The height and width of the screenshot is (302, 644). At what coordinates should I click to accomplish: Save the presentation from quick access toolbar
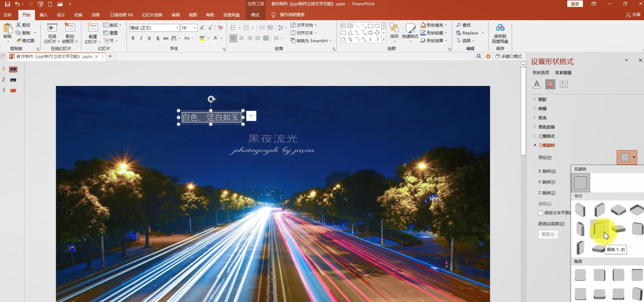tap(7, 4)
